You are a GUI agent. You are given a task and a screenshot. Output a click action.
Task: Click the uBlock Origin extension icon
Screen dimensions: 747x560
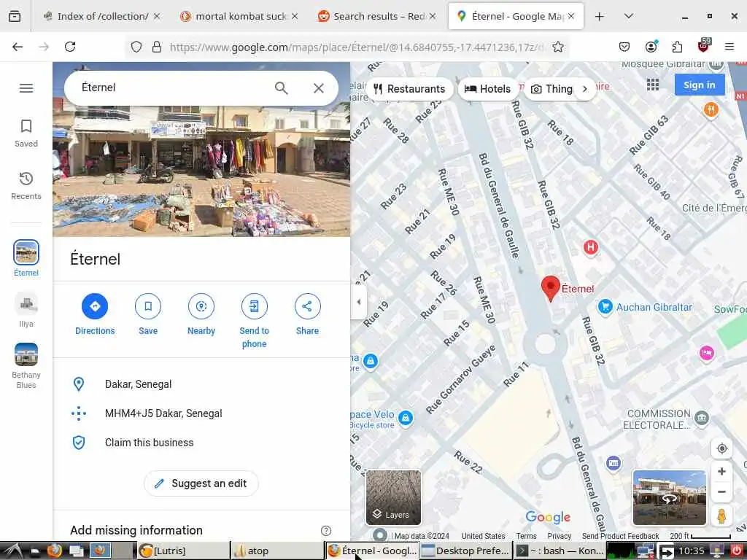click(x=704, y=46)
